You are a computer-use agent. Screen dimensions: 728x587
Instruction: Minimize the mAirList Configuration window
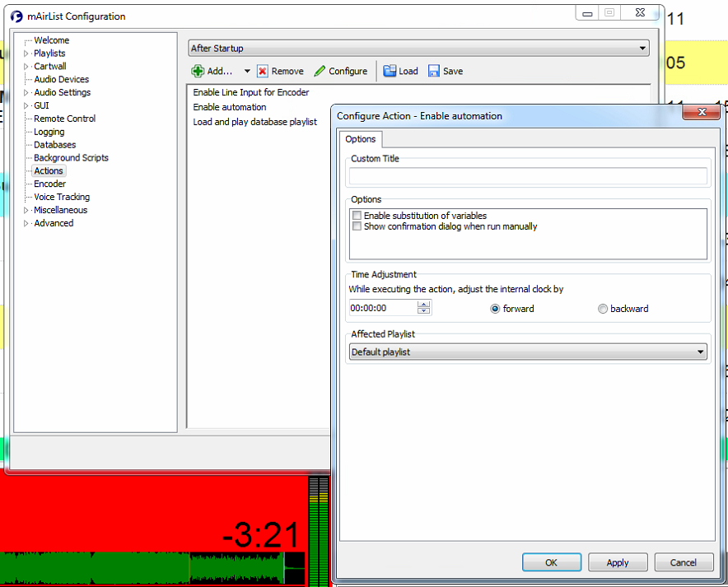click(587, 13)
